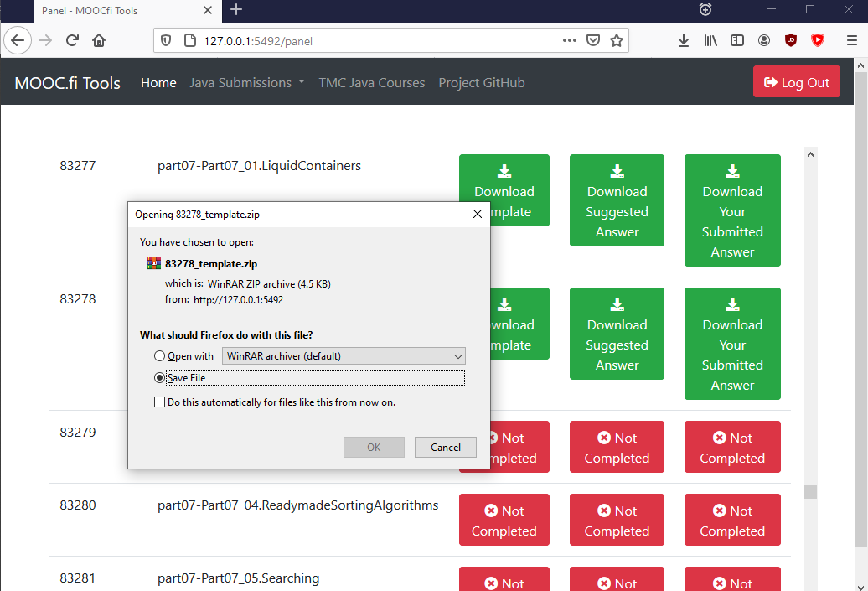Click the clock extension icon in title bar
Viewport: 868px width, 591px height.
tap(705, 9)
